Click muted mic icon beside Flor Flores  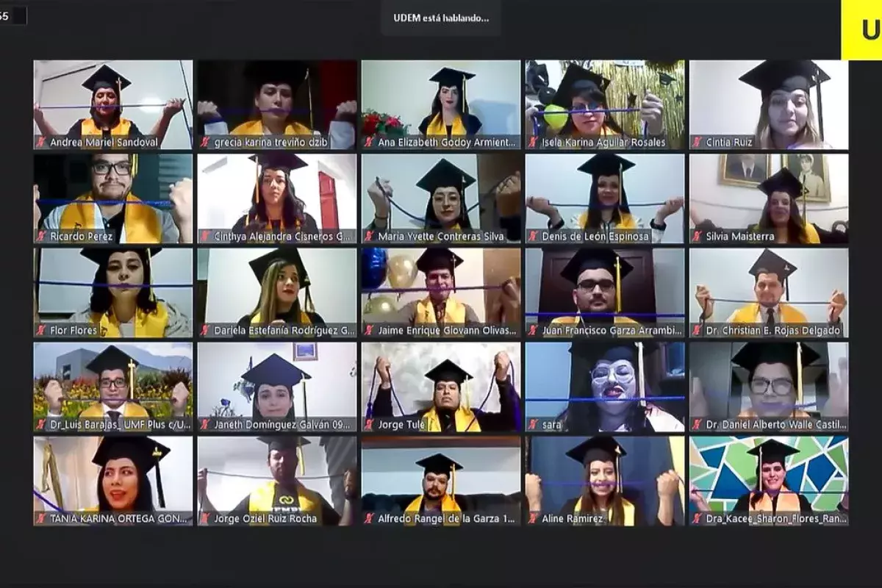[x=42, y=331]
